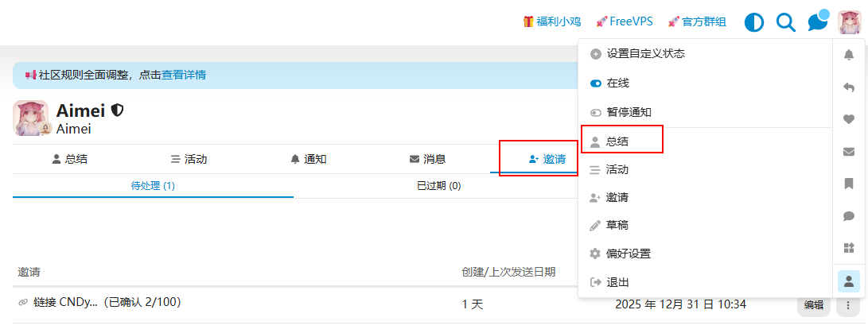
Task: Open likes via the heart icon
Action: [x=849, y=119]
